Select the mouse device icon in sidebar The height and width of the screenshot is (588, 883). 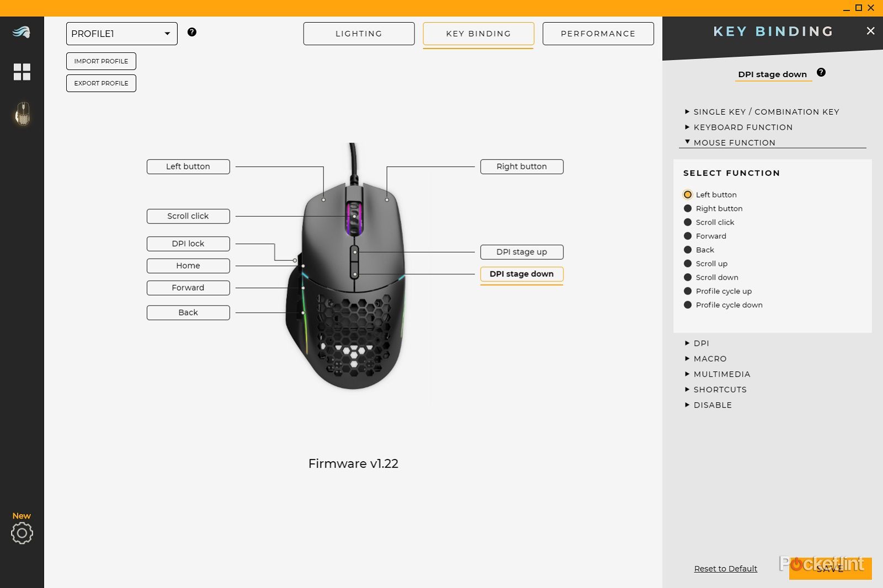(22, 114)
